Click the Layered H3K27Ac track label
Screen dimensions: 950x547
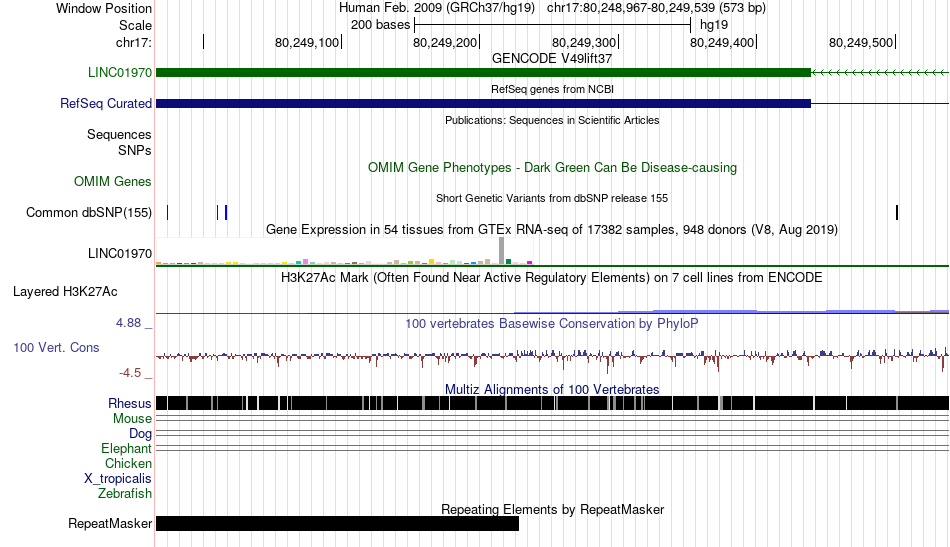[x=65, y=291]
